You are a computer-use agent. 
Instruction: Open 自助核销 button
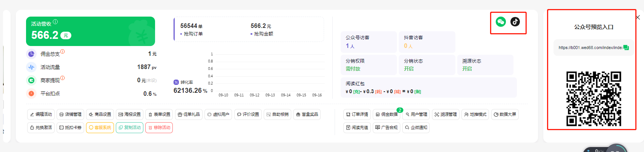point(278,114)
